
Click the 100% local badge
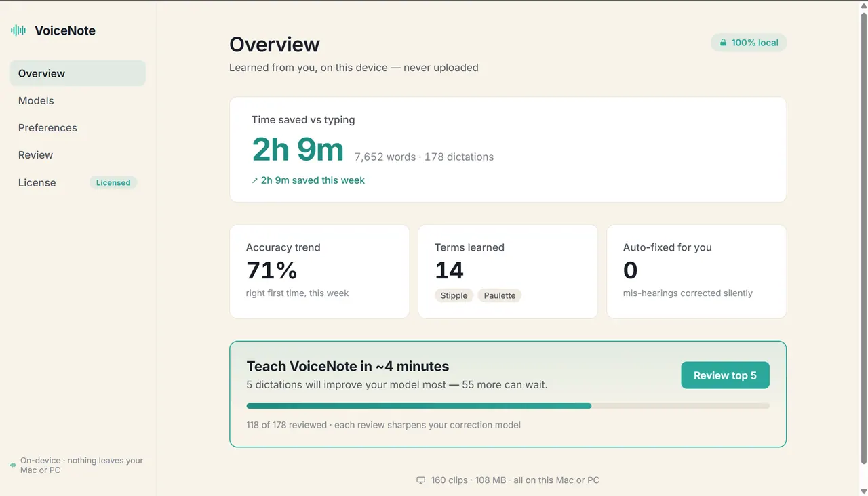click(x=748, y=43)
